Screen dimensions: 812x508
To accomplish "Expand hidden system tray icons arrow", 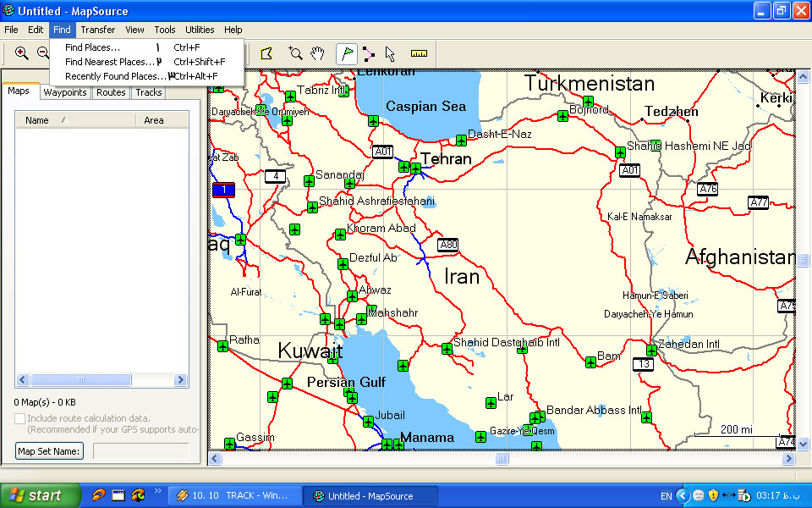I will (x=683, y=495).
